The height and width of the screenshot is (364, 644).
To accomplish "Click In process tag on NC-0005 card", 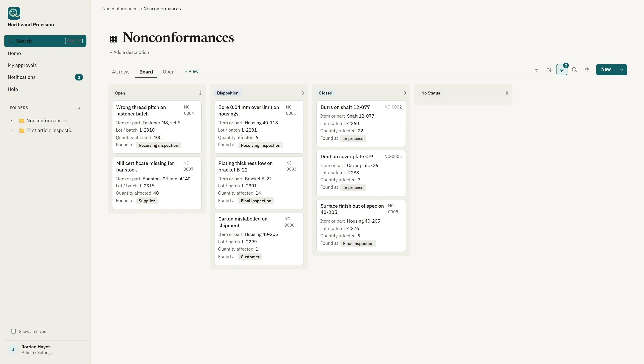I will coord(353,188).
